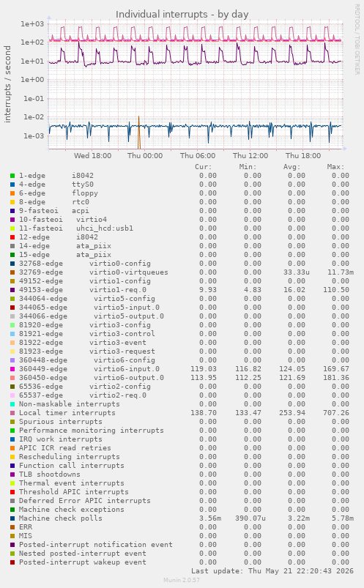Click the Thu 12:00 time axis label
364x588 pixels.
tap(250, 156)
